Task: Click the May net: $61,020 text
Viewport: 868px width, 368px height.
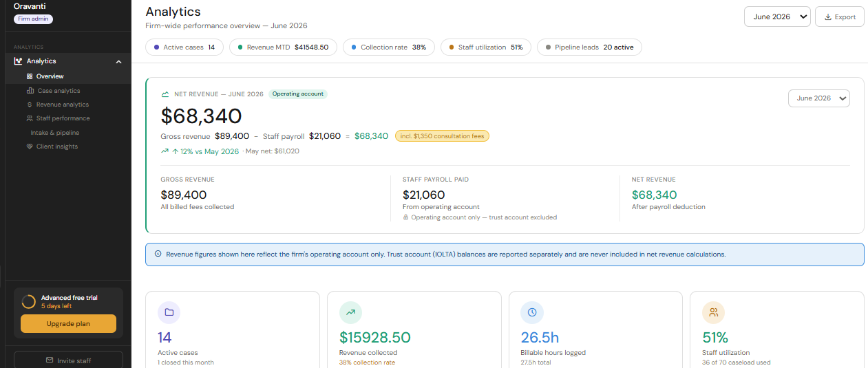Action: pos(273,151)
